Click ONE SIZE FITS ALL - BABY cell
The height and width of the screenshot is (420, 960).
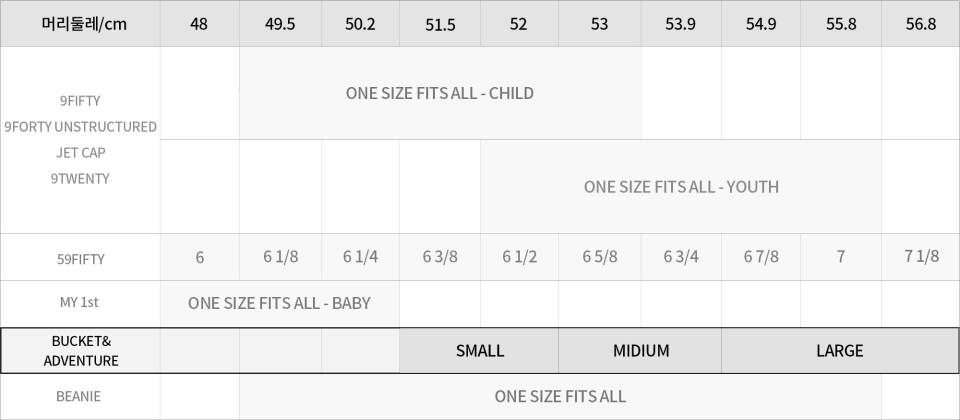coord(279,303)
